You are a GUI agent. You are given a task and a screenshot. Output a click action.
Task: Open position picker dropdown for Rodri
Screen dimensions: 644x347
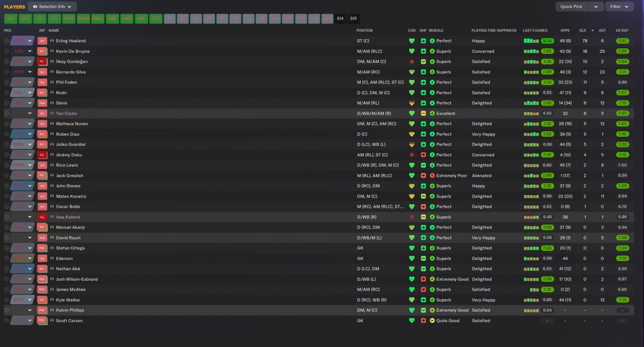(30, 93)
